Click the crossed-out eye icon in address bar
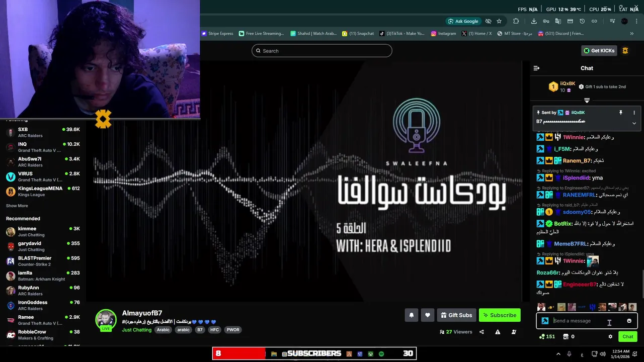Screen dimensions: 644x362 click(488, 21)
